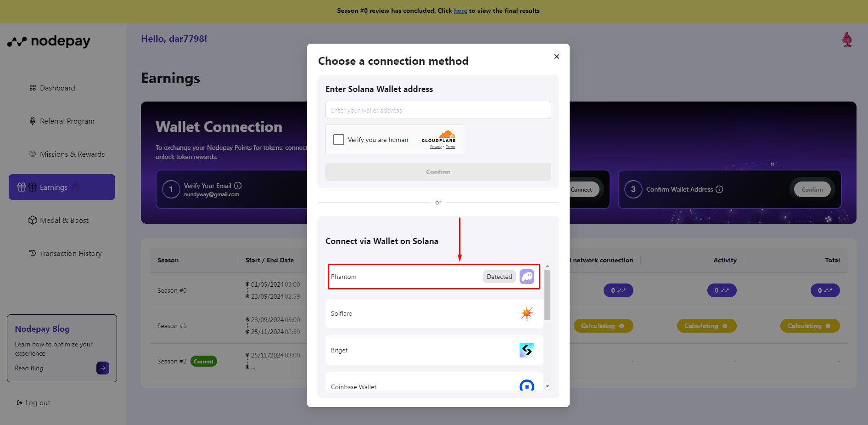Focus the Solana wallet address field

point(438,110)
